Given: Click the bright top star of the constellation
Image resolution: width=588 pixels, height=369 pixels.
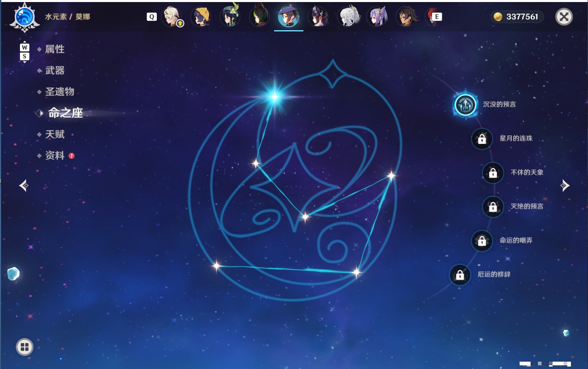Looking at the screenshot, I should coord(274,97).
